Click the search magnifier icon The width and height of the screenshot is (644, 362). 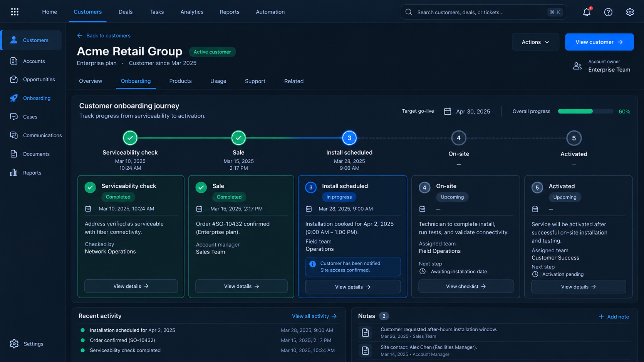409,12
